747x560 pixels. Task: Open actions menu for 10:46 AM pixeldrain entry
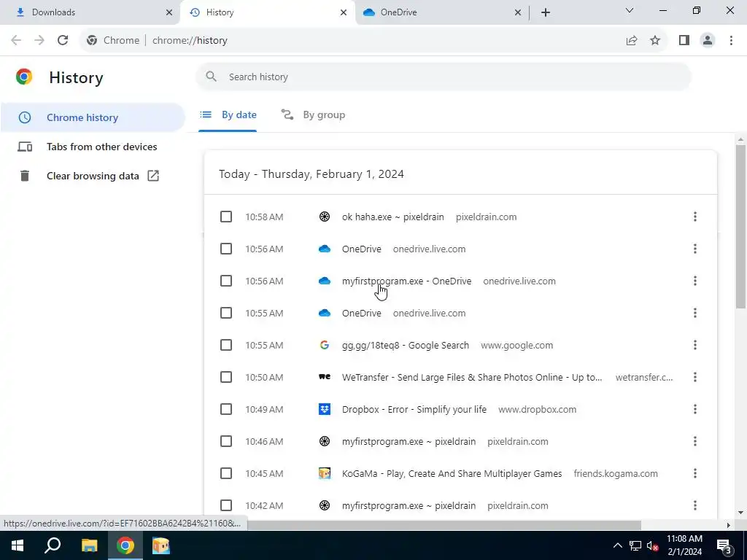[695, 441]
